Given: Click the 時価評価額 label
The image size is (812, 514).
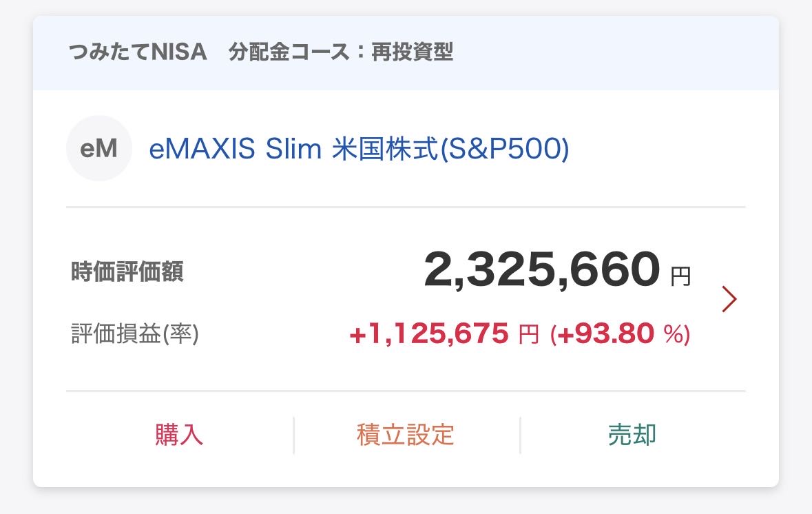Looking at the screenshot, I should [127, 272].
